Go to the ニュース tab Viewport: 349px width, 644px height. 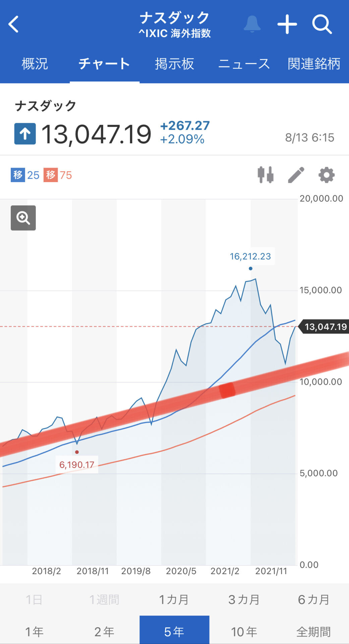244,64
